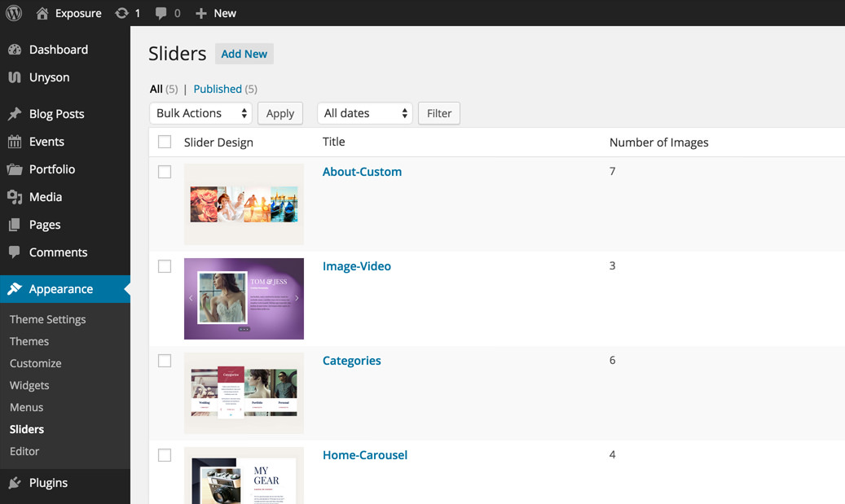
Task: Click the Image-Video slider thumbnail
Action: [x=244, y=299]
